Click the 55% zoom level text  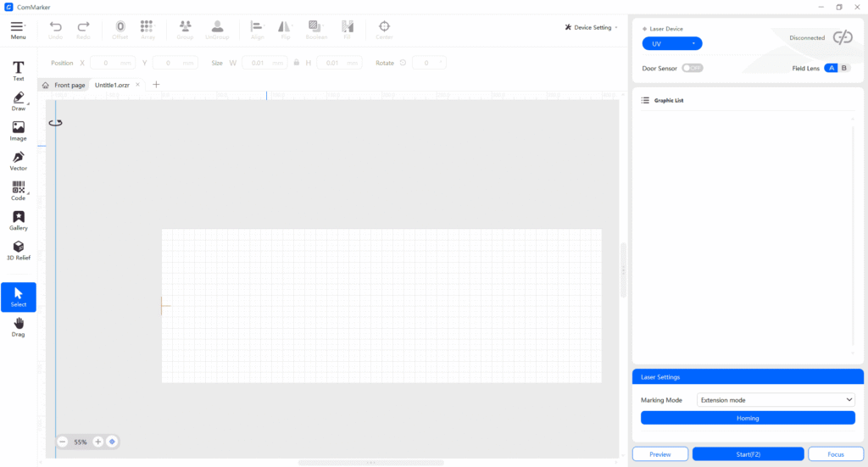click(x=81, y=442)
